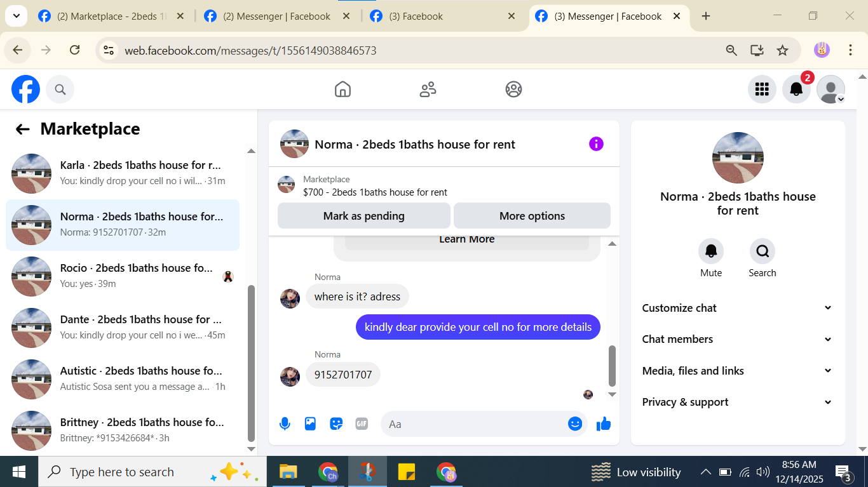The image size is (868, 487).
Task: Open the Facebook home logo
Action: (x=25, y=90)
